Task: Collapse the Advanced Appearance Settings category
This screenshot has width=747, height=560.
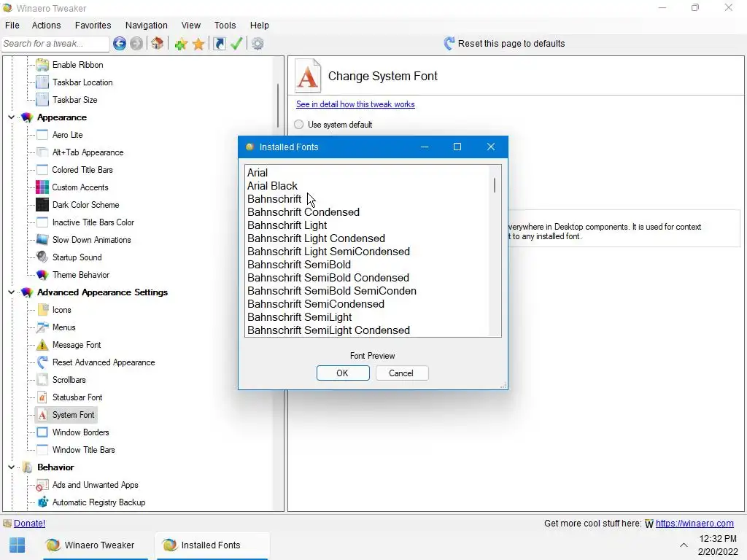Action: (11, 292)
